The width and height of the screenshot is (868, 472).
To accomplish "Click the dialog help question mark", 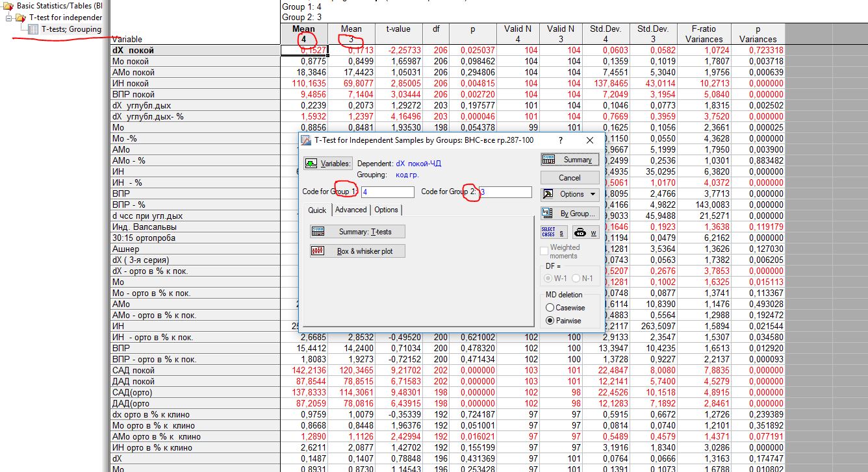I will tap(561, 140).
